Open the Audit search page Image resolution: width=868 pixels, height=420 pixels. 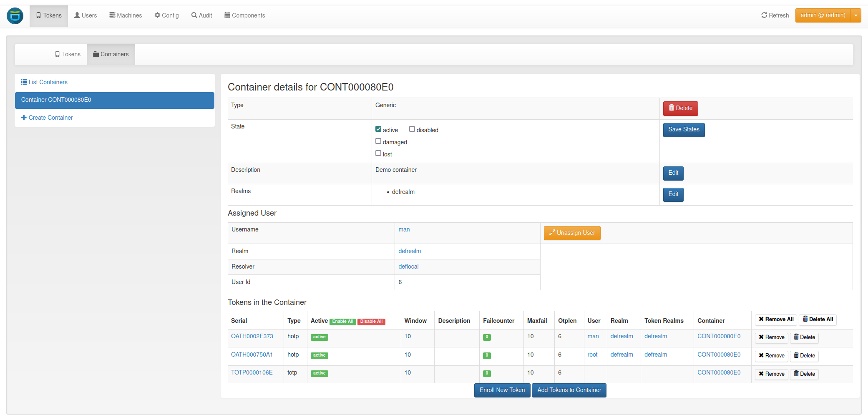(x=201, y=15)
